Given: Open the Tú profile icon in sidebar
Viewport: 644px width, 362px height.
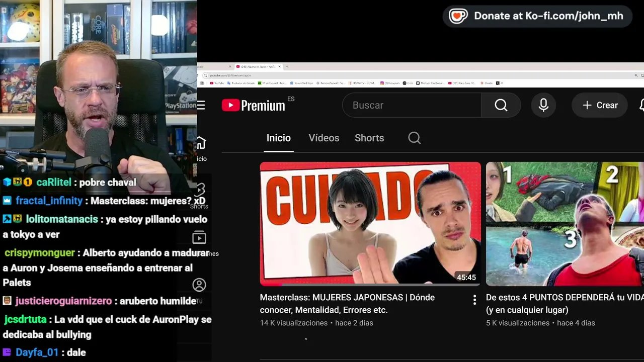Looking at the screenshot, I should tap(199, 285).
